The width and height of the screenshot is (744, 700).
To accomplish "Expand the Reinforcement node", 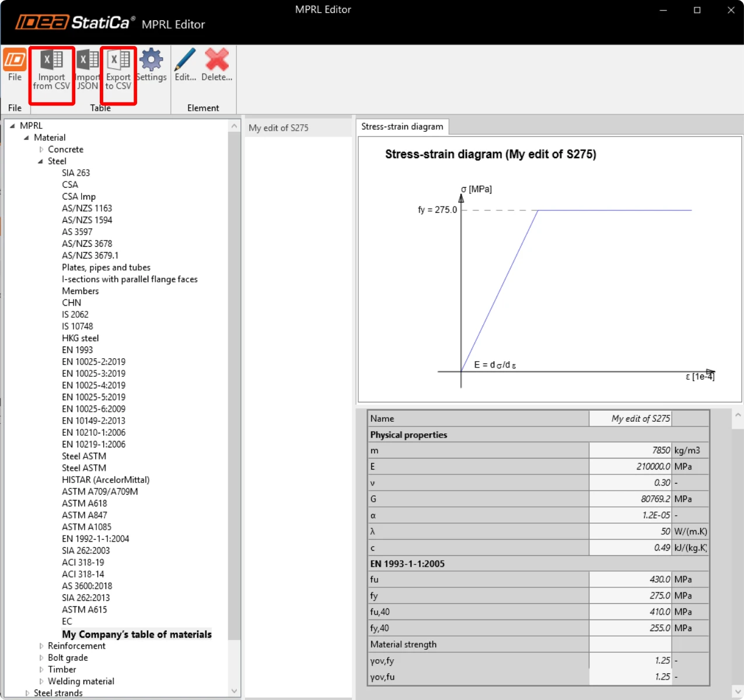I will tap(41, 646).
